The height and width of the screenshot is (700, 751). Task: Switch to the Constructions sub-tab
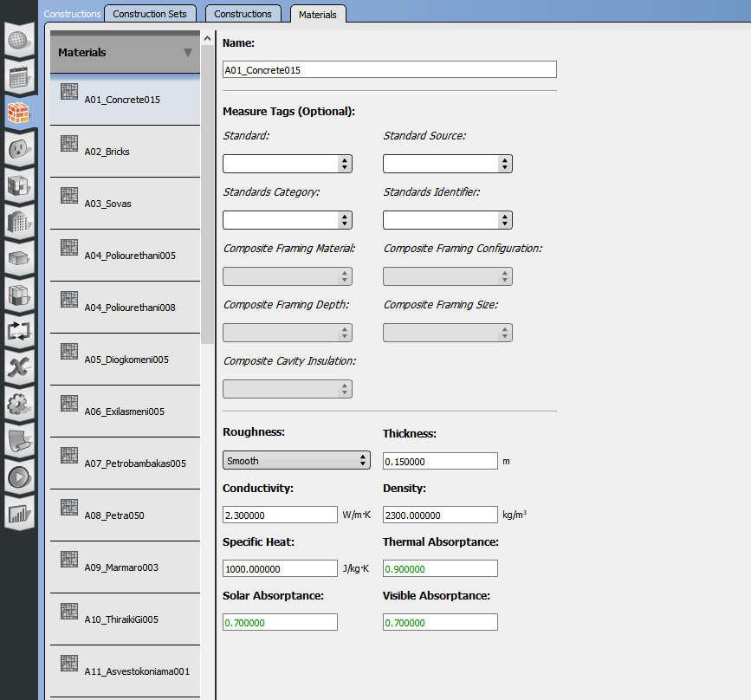243,14
